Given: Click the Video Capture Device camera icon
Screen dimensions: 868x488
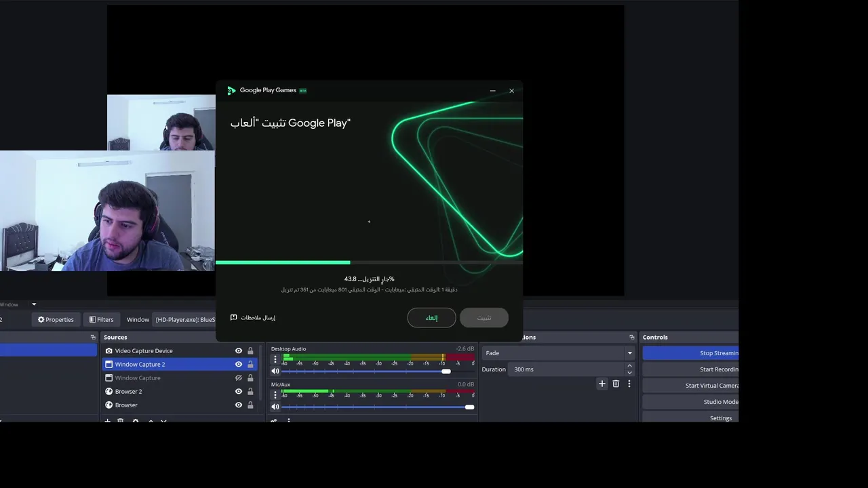Looking at the screenshot, I should pyautogui.click(x=108, y=350).
